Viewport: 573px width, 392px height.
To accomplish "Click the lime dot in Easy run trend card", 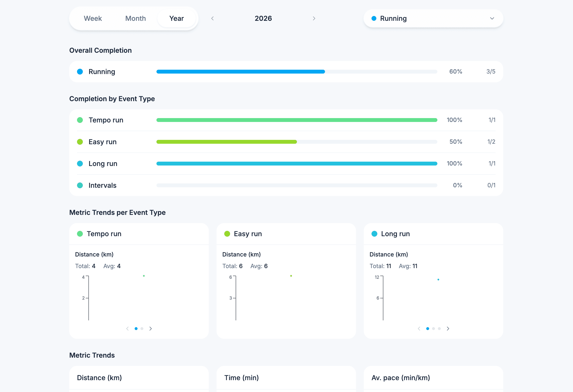I will click(x=227, y=234).
